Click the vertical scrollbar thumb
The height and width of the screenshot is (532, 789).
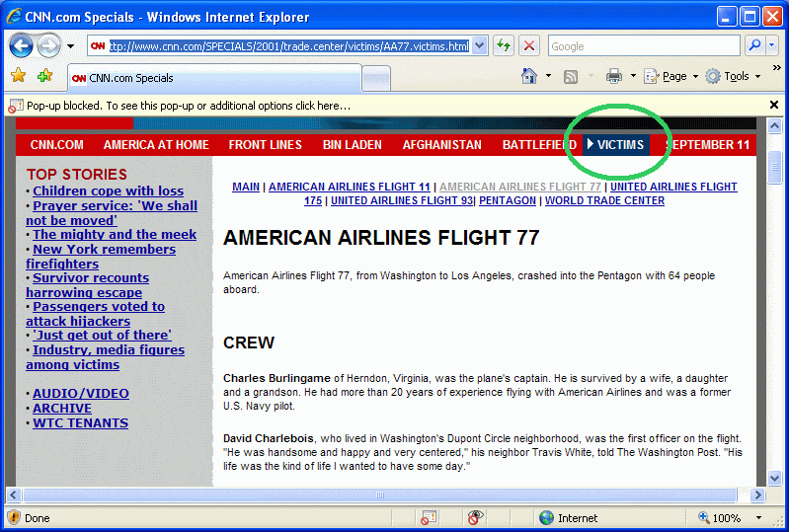(x=774, y=167)
